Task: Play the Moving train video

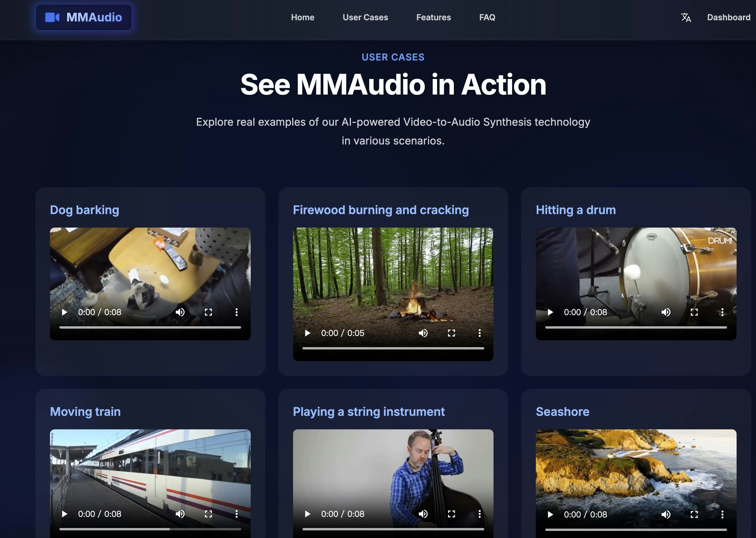Action: click(65, 514)
